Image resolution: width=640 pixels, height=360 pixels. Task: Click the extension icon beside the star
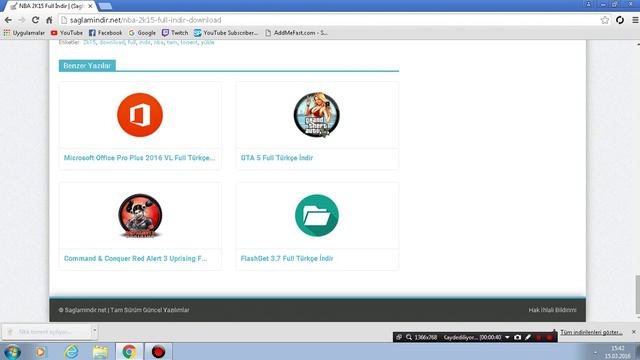(x=620, y=20)
